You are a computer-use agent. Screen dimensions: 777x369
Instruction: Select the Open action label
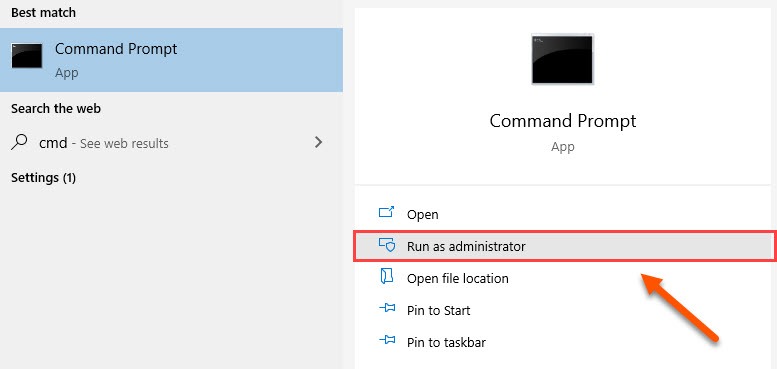point(423,214)
